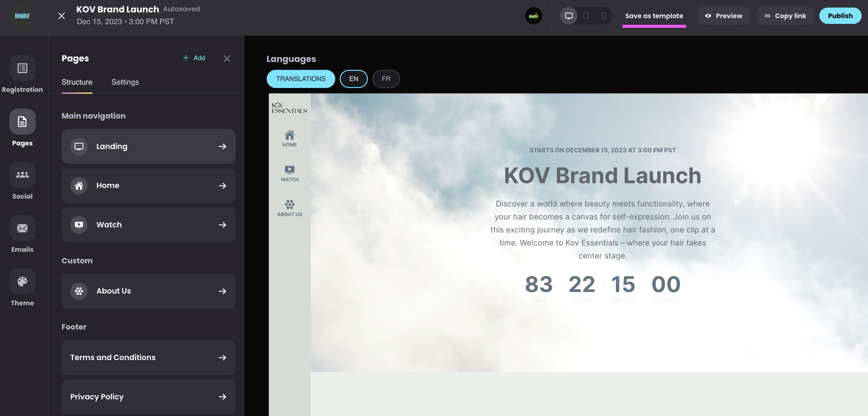Click the Brandlive logo in top-left corner
This screenshot has width=868, height=416.
[22, 16]
